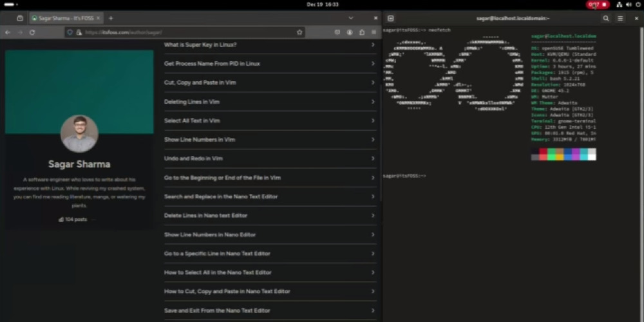Click the volume icon in top bar
The height and width of the screenshot is (322, 644).
point(629,5)
